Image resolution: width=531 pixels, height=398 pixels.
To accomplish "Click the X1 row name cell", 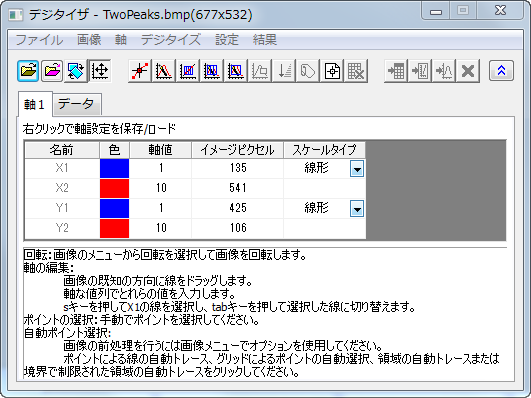I will tap(62, 168).
